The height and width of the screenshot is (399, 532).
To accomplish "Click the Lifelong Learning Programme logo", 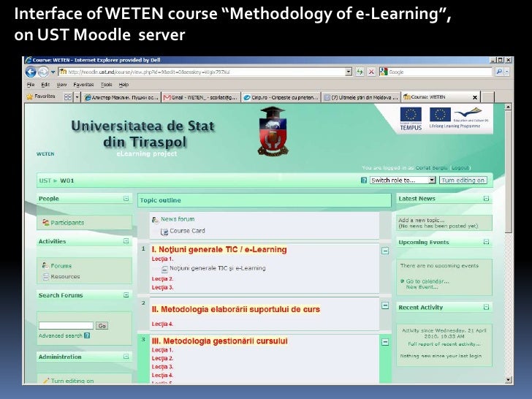I will click(459, 118).
